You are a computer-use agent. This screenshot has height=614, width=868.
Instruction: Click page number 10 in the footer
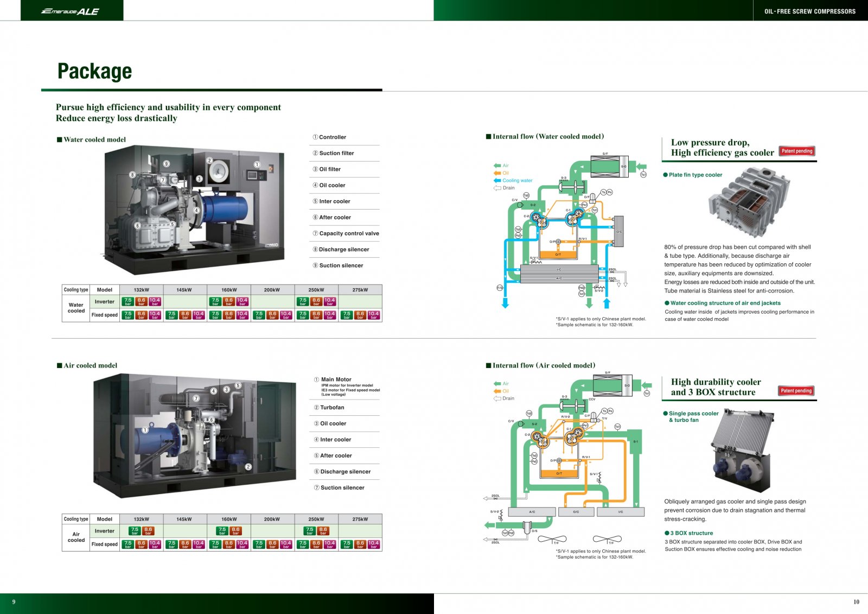[856, 602]
